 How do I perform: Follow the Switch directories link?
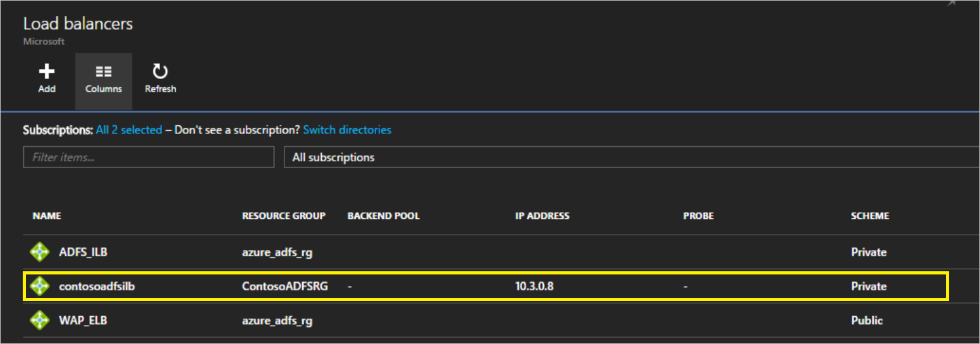coord(347,130)
